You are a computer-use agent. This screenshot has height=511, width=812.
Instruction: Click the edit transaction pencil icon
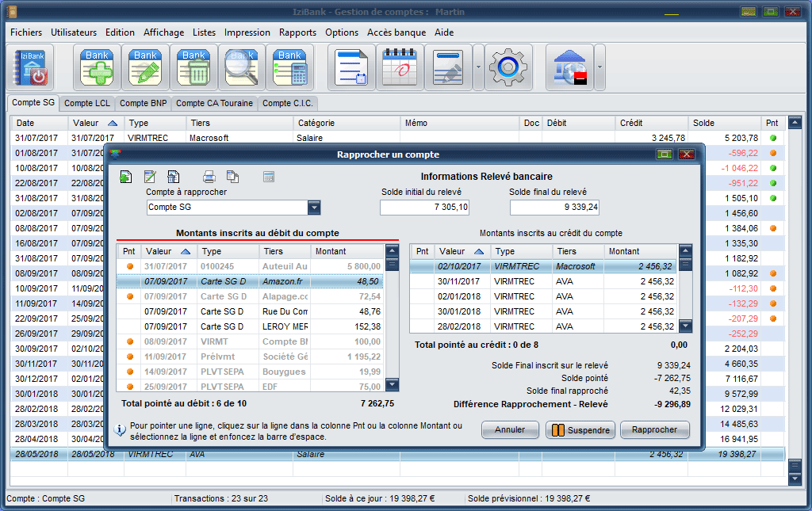point(145,67)
